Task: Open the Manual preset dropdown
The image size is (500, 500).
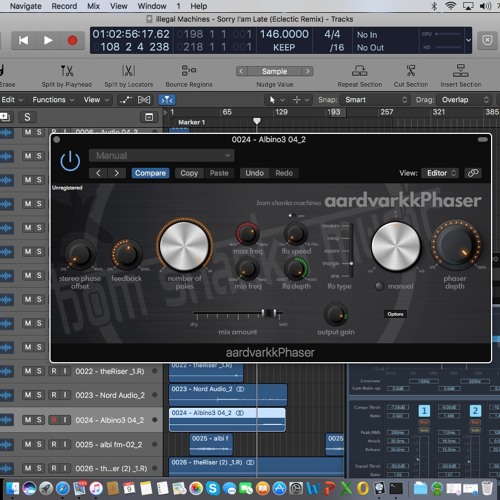Action: tap(161, 155)
